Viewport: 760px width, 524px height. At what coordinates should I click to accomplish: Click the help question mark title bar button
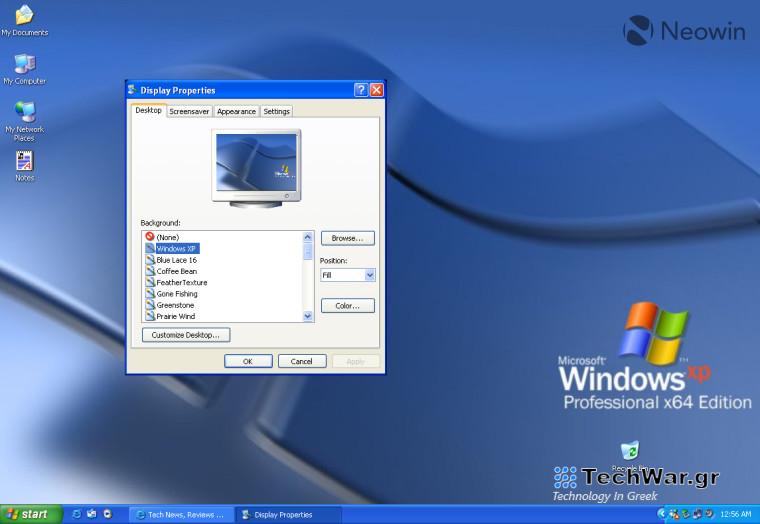click(x=360, y=90)
